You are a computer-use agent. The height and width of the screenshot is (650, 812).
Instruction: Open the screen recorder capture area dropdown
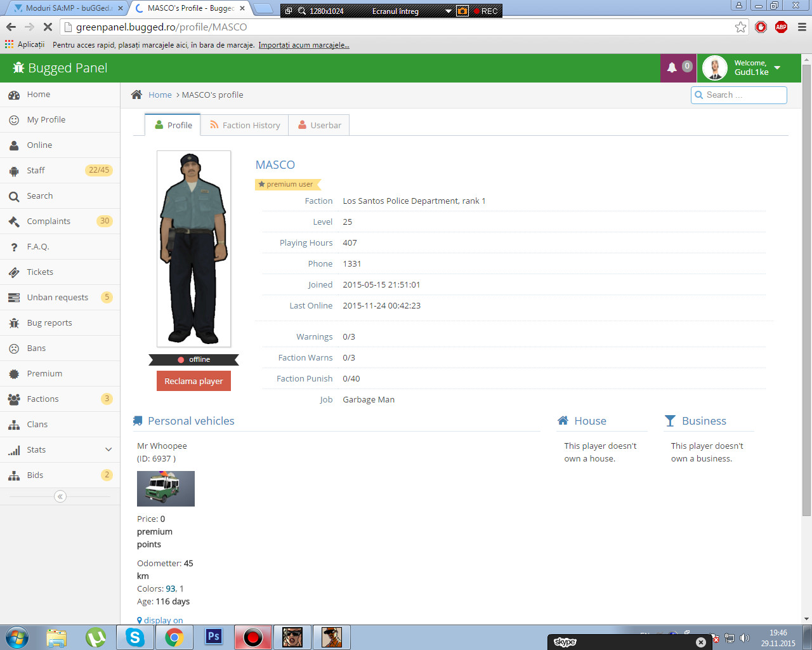point(448,11)
